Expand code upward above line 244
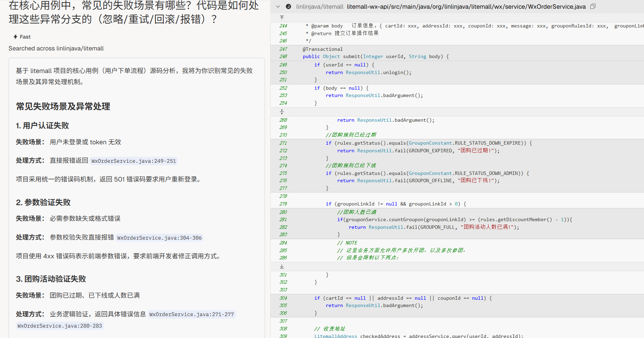Image resolution: width=644 pixels, height=338 pixels. (x=282, y=17)
